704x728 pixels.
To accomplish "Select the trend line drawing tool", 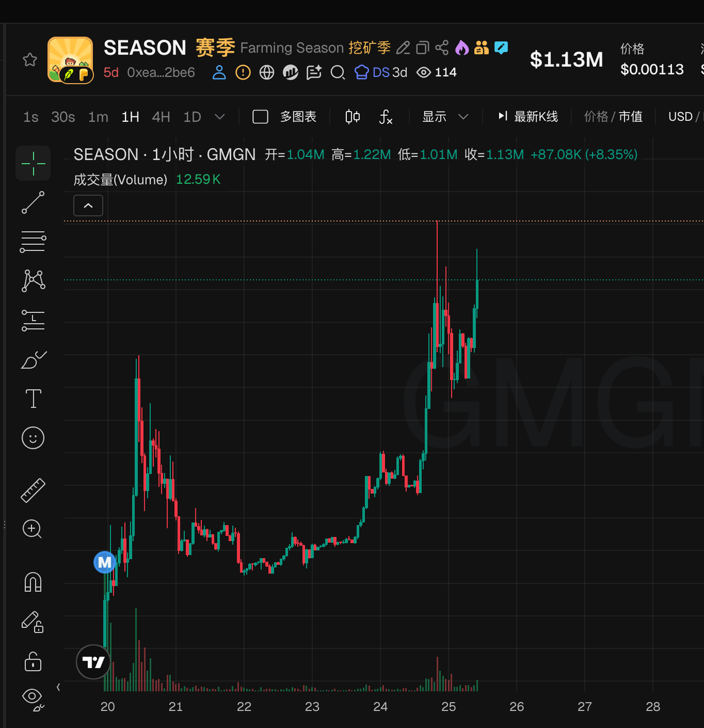I will coord(33,203).
